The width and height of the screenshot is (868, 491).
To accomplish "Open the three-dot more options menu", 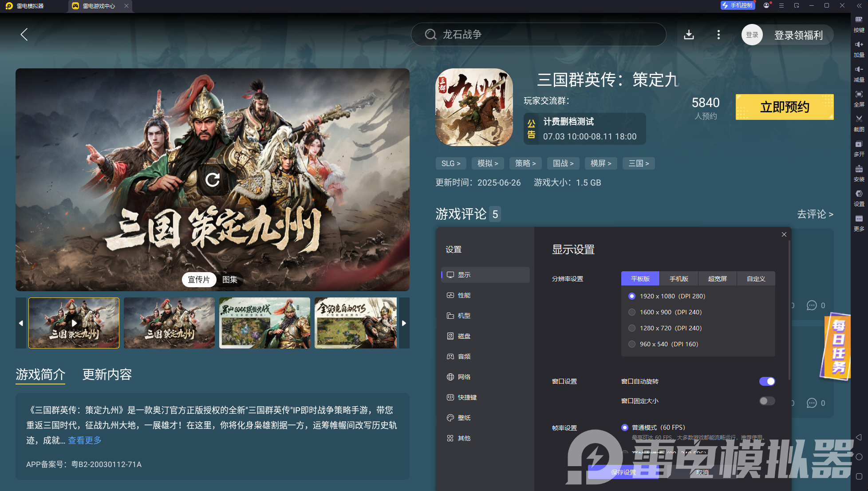I will (718, 35).
